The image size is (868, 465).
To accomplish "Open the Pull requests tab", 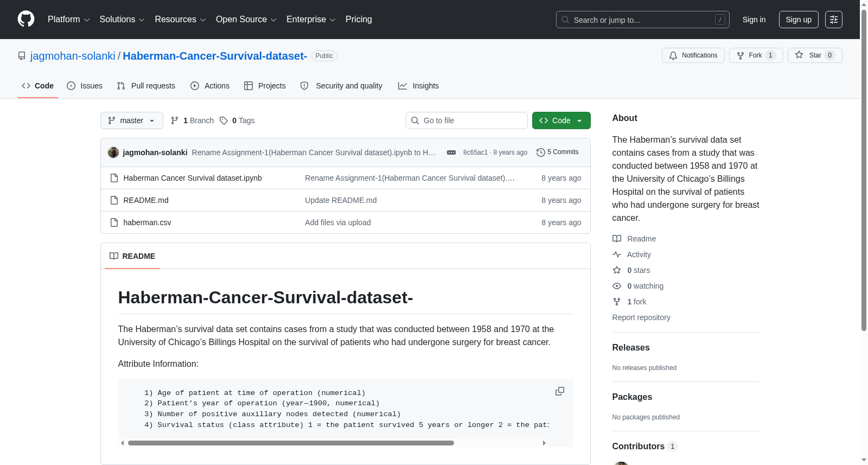I will (x=146, y=86).
